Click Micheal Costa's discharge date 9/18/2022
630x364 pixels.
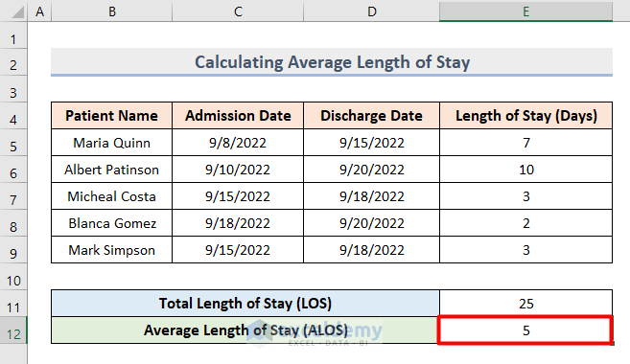[372, 196]
